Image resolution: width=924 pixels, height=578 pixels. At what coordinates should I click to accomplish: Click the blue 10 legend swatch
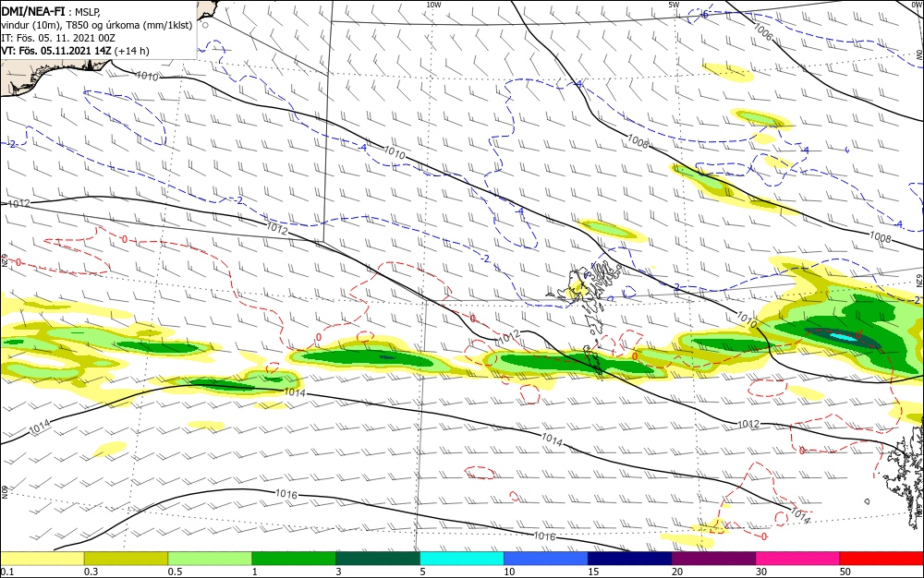[546, 559]
